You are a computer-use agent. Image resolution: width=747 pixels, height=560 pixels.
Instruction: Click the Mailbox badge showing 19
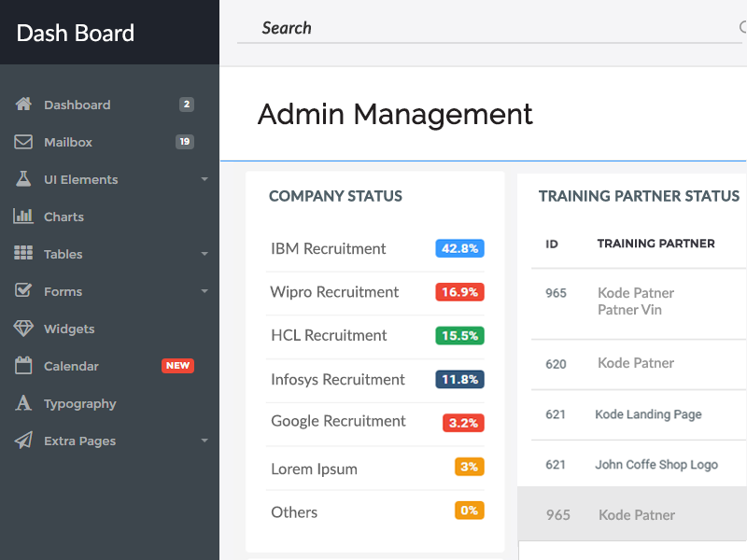pyautogui.click(x=184, y=142)
